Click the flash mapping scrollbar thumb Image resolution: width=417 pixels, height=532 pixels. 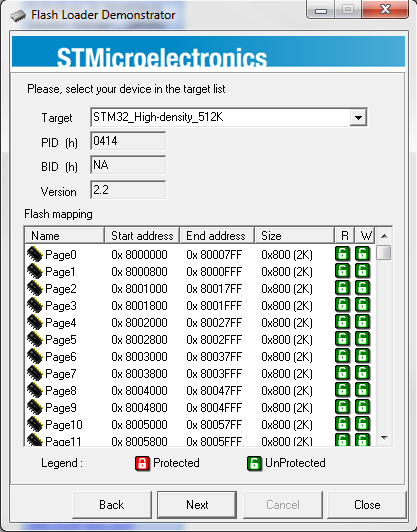point(384,252)
